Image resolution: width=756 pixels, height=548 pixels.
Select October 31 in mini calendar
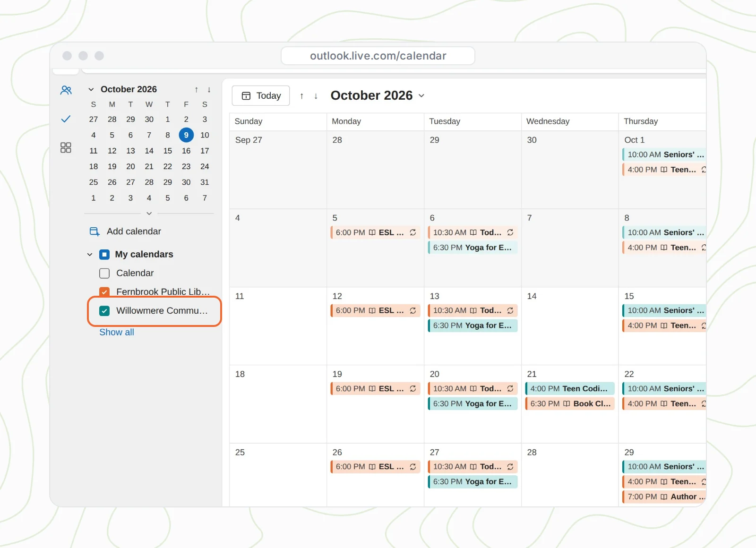205,182
